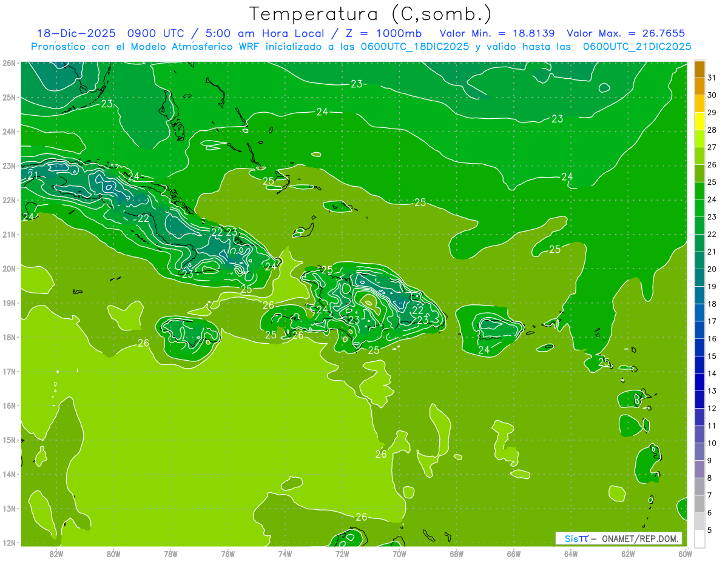Image resolution: width=728 pixels, height=562 pixels.
Task: Pick the orange swatch between 30 and 31
Action: tap(699, 87)
